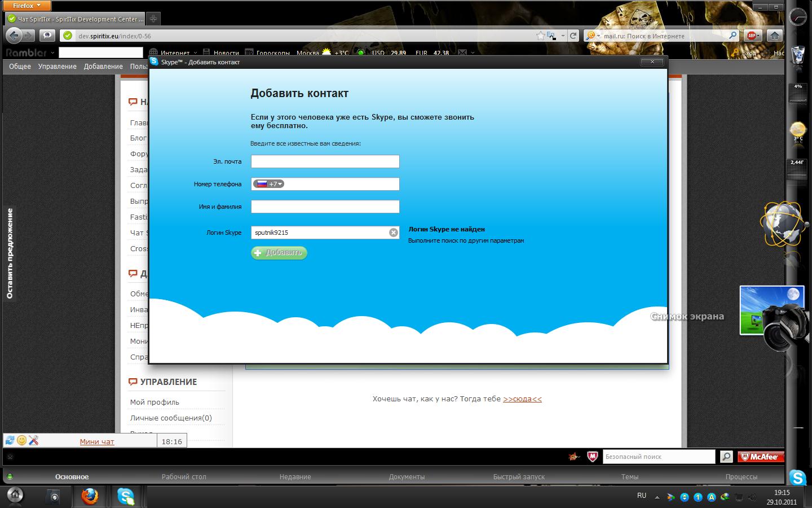
Task: Click the Rambler search input box
Action: coord(101,52)
